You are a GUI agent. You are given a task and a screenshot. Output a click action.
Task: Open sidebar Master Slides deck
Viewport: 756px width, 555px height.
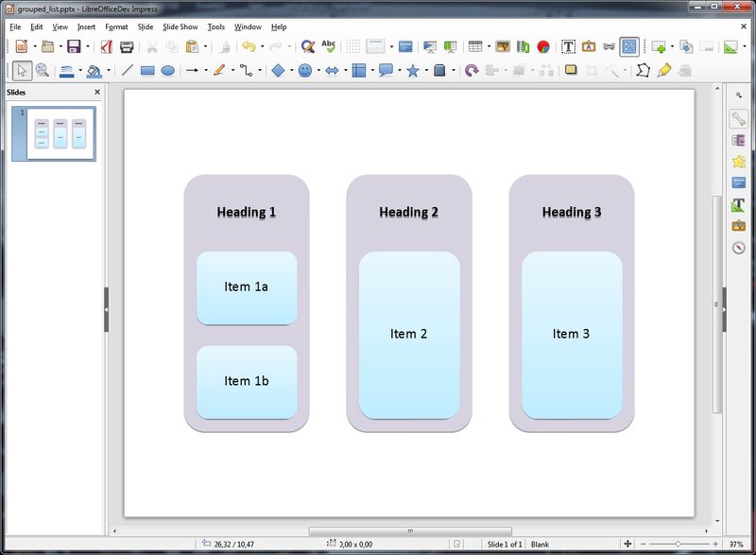coord(739,182)
